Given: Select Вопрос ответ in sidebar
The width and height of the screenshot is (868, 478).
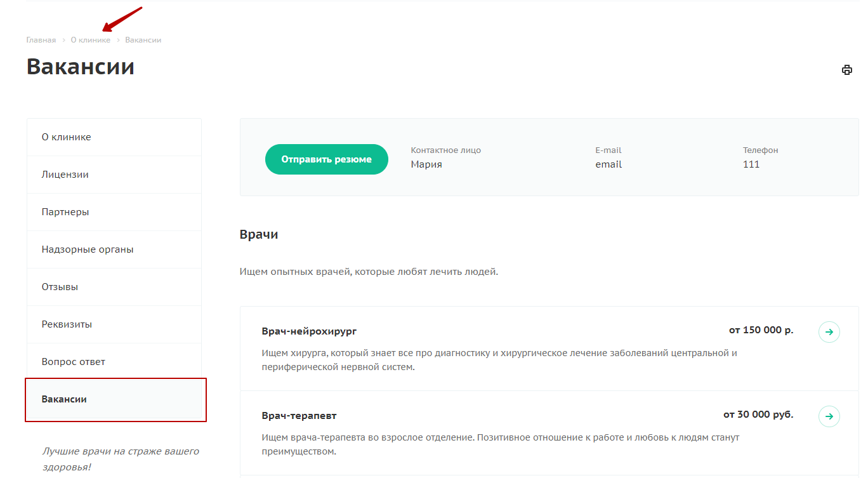Looking at the screenshot, I should click(114, 362).
